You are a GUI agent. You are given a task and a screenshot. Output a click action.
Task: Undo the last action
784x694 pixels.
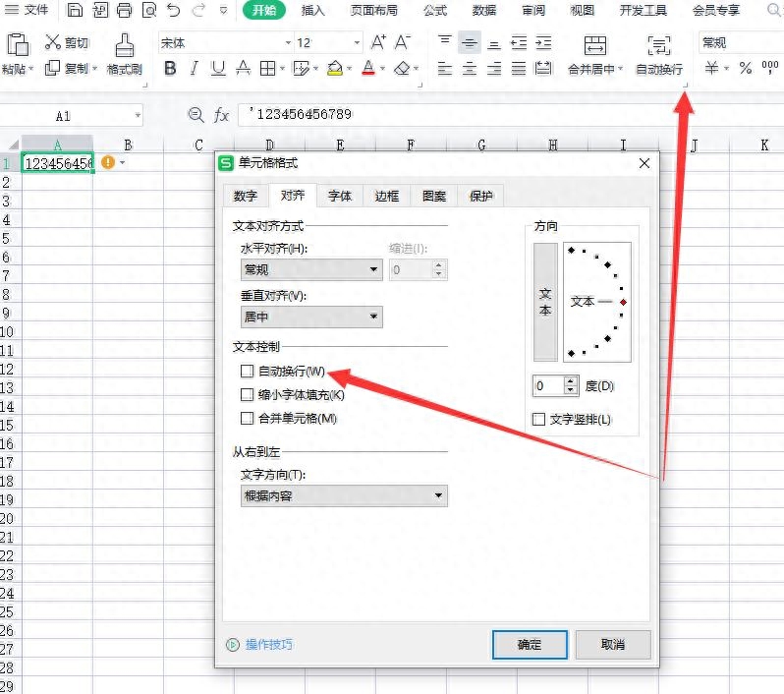coord(174,10)
